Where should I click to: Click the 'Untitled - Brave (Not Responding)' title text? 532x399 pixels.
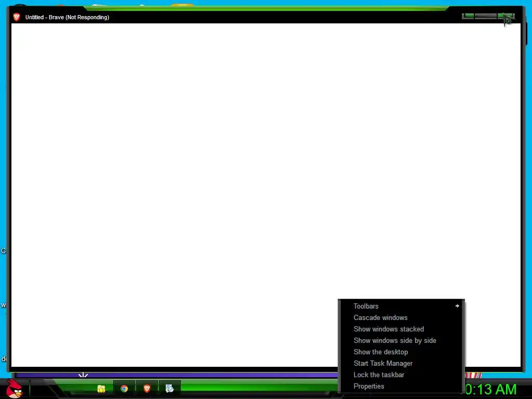tap(67, 17)
